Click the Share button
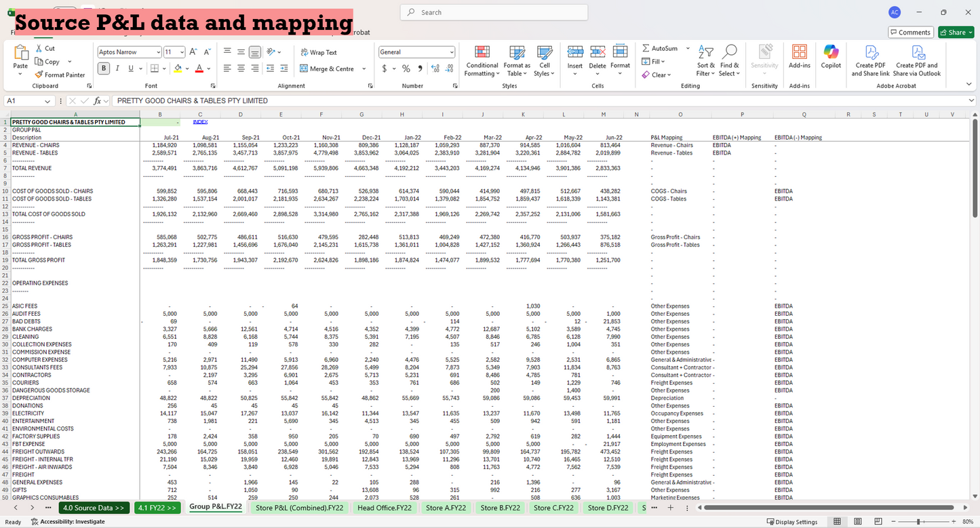The image size is (980, 528). pyautogui.click(x=955, y=32)
